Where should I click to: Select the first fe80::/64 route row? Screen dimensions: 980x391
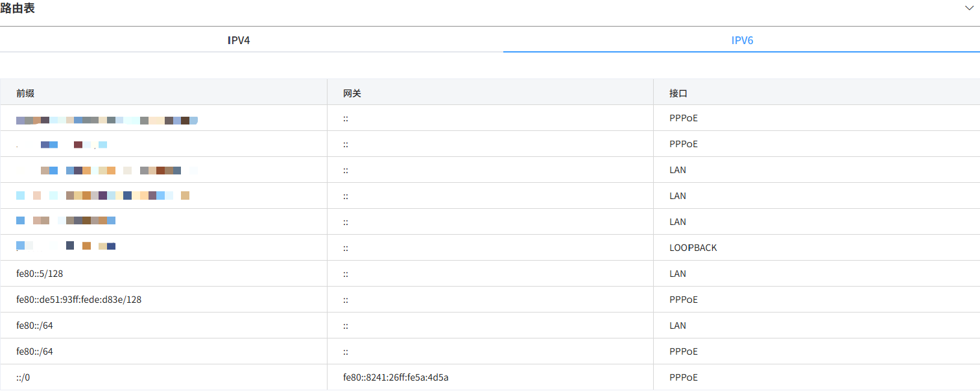tap(33, 325)
